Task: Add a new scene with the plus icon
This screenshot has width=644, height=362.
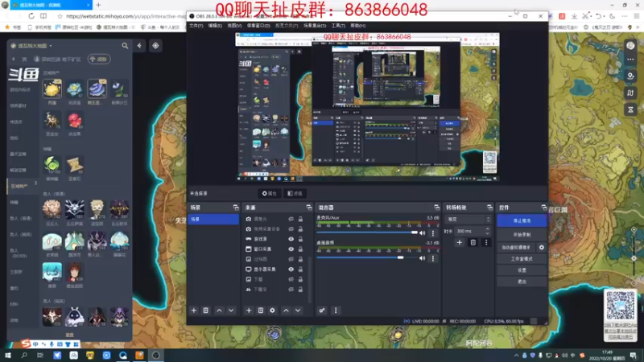Action: (194, 311)
